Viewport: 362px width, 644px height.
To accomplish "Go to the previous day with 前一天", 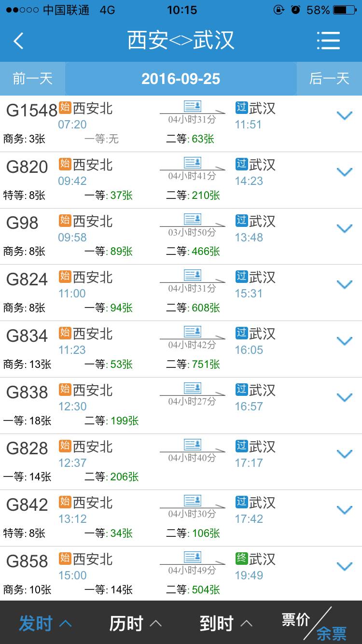I will (32, 79).
